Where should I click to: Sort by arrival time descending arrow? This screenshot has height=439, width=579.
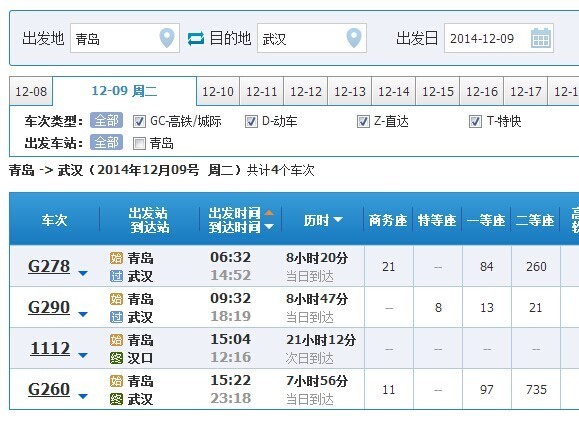[269, 226]
